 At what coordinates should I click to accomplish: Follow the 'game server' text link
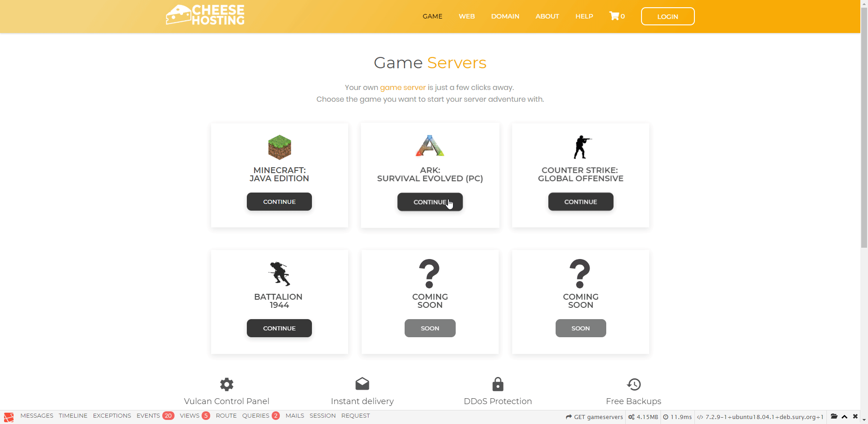tap(403, 87)
